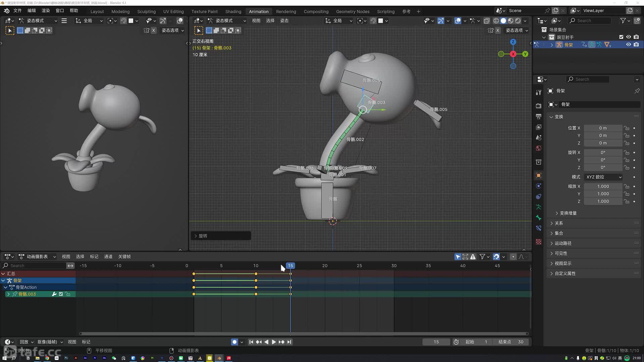Toggle 豌豆射手 collection exclude checkbox
Image resolution: width=644 pixels, height=362 pixels.
tap(621, 37)
